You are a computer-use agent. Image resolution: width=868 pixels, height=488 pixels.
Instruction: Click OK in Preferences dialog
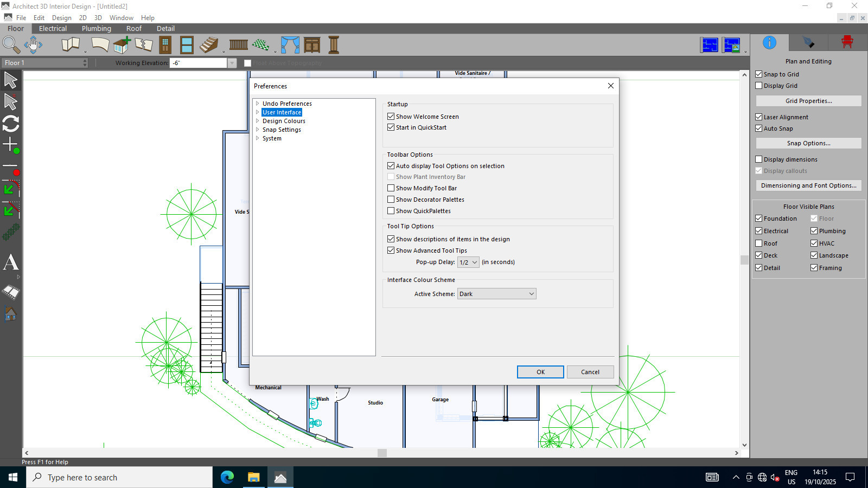540,372
